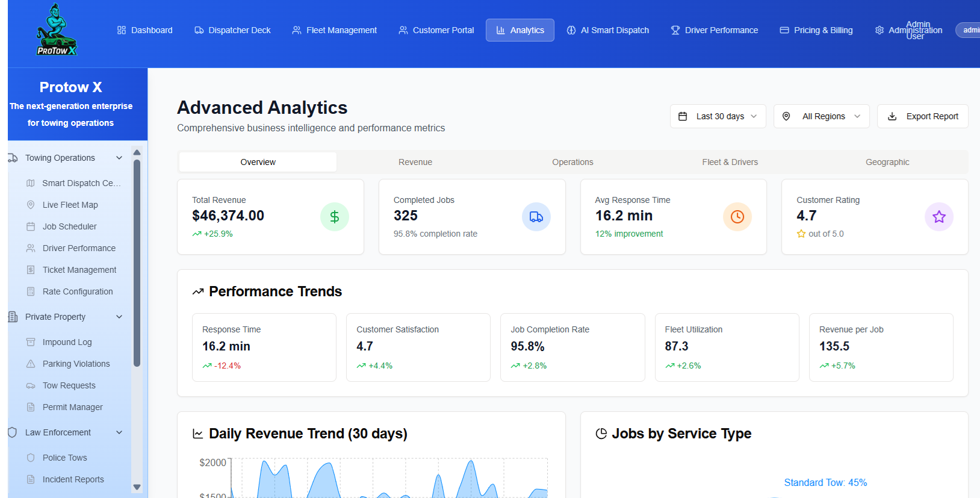Open Ticket Management in the sidebar
The image size is (980, 498).
pyautogui.click(x=79, y=270)
